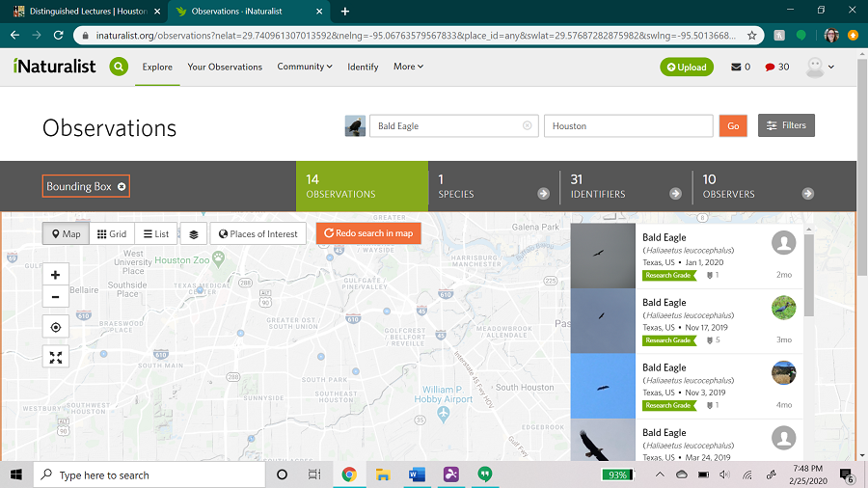
Task: Switch to List view
Action: point(156,234)
